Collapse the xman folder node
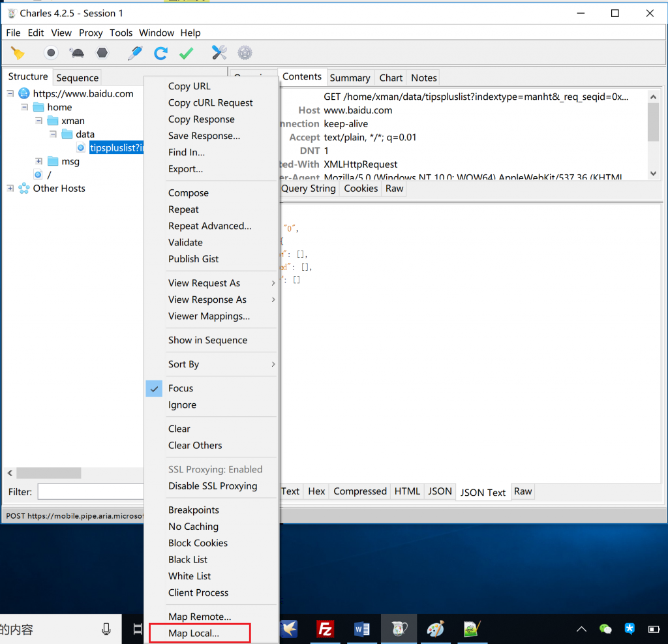Image resolution: width=668 pixels, height=644 pixels. [x=38, y=121]
